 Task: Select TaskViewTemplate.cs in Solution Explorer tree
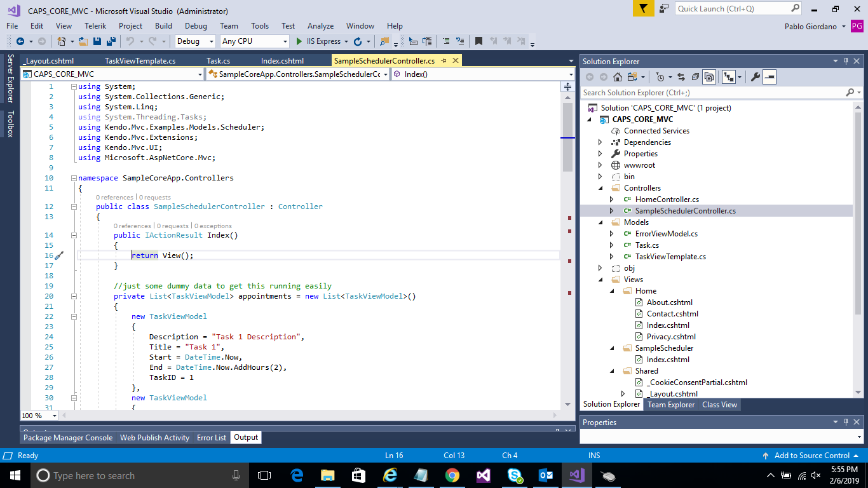670,257
